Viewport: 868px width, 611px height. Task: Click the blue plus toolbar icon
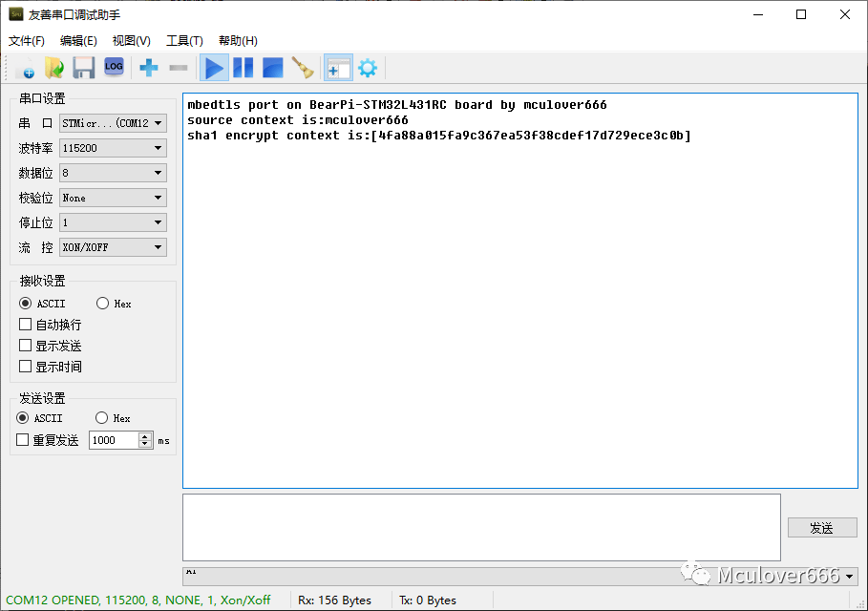149,68
